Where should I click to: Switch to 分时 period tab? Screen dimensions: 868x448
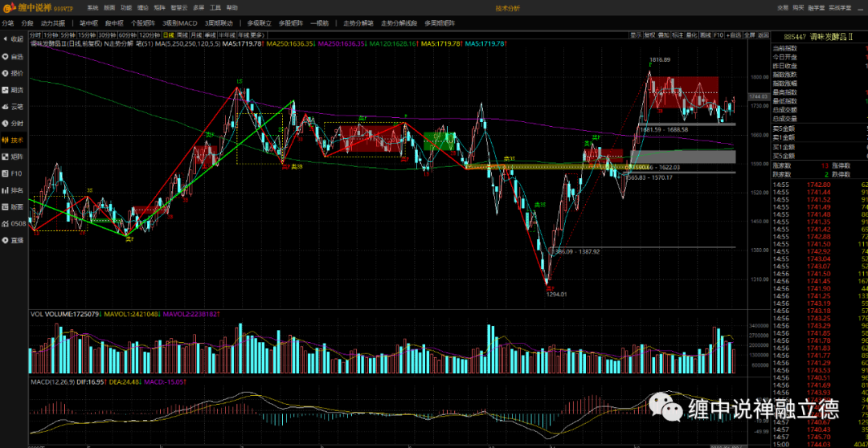35,35
